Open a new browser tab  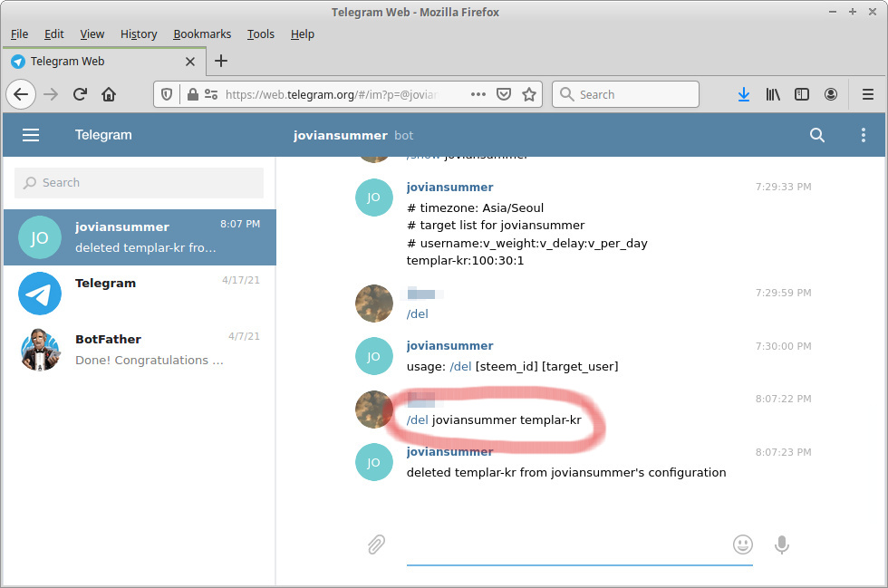(221, 61)
